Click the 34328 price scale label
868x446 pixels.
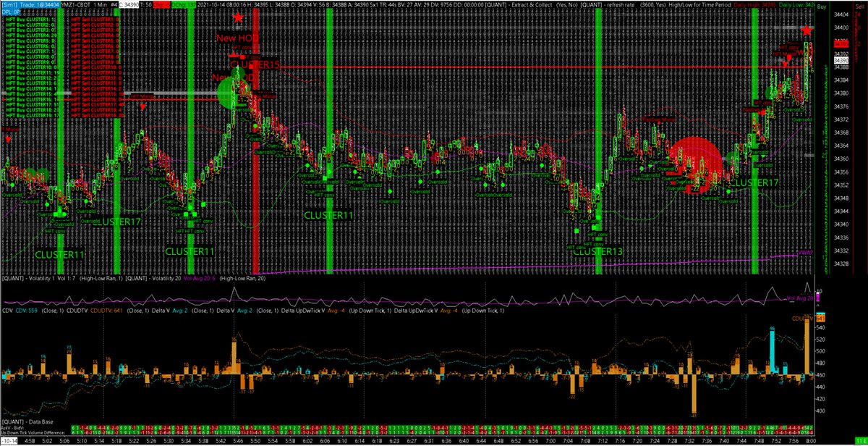point(841,264)
